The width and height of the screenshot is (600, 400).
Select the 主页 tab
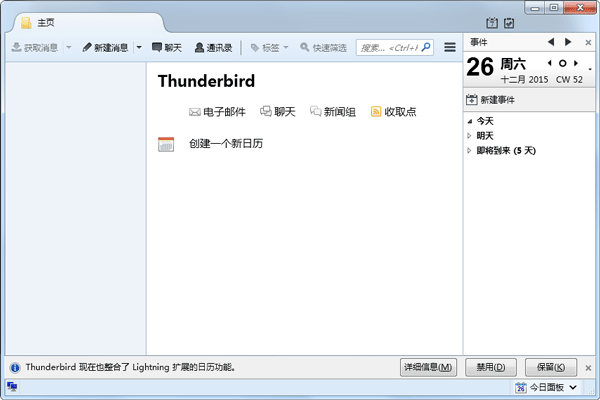89,23
